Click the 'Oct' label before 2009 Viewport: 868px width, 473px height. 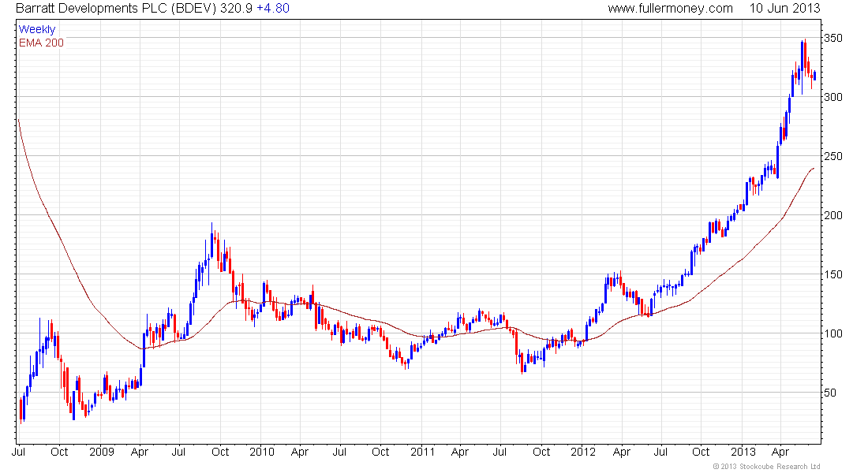point(59,452)
